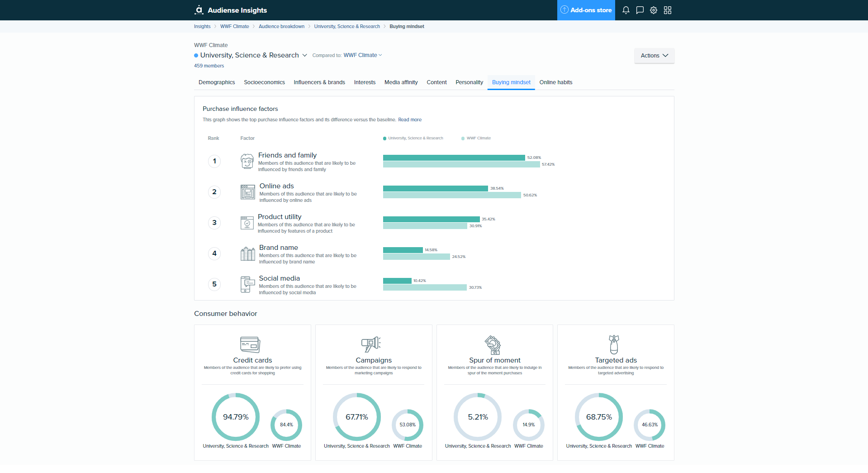Image resolution: width=868 pixels, height=473 pixels.
Task: Switch to the Demographics tab
Action: [216, 82]
